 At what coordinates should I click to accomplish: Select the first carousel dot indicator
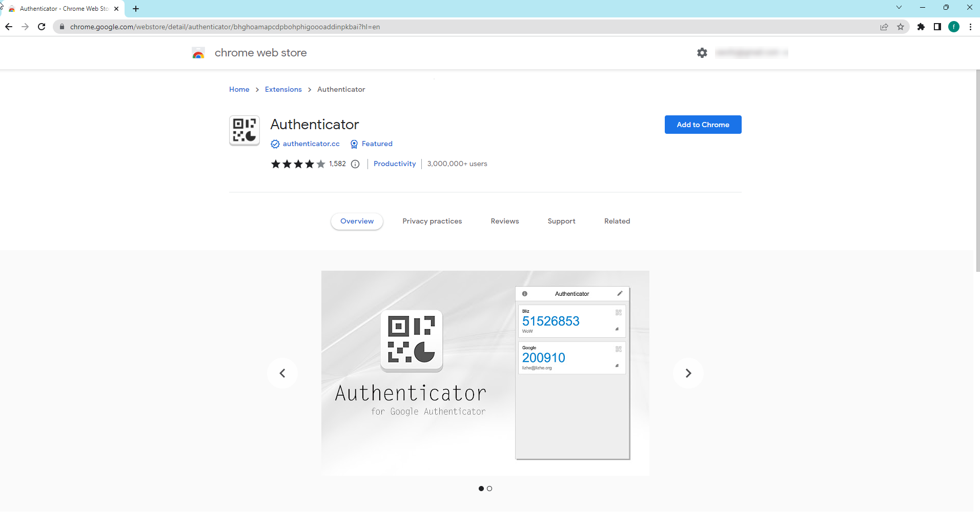(481, 489)
